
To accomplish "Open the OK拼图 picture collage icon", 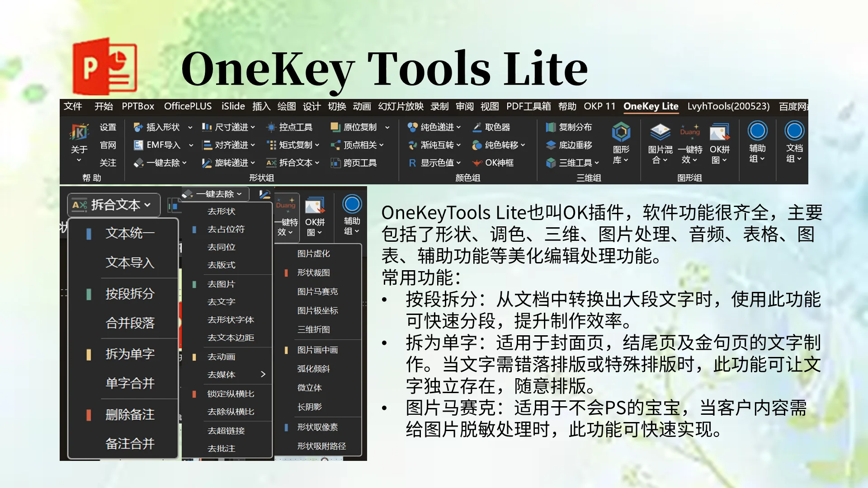I will pos(719,132).
